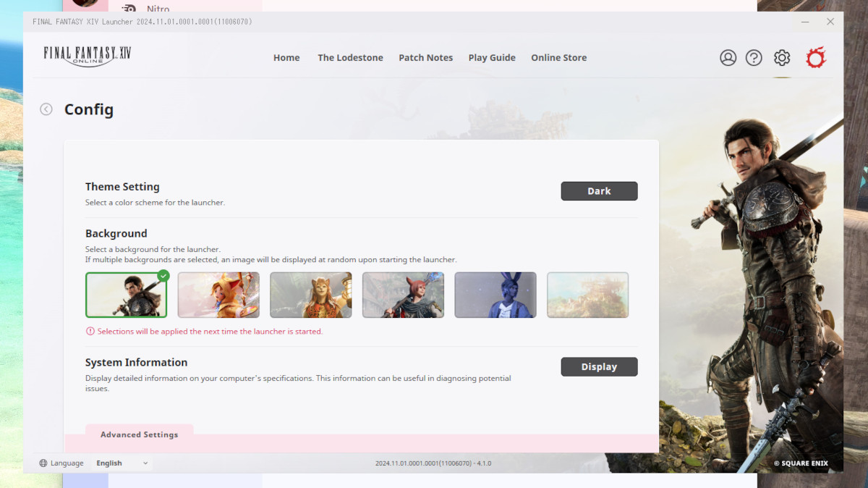Viewport: 868px width, 488px height.
Task: Click Display to show system information
Action: 599,366
